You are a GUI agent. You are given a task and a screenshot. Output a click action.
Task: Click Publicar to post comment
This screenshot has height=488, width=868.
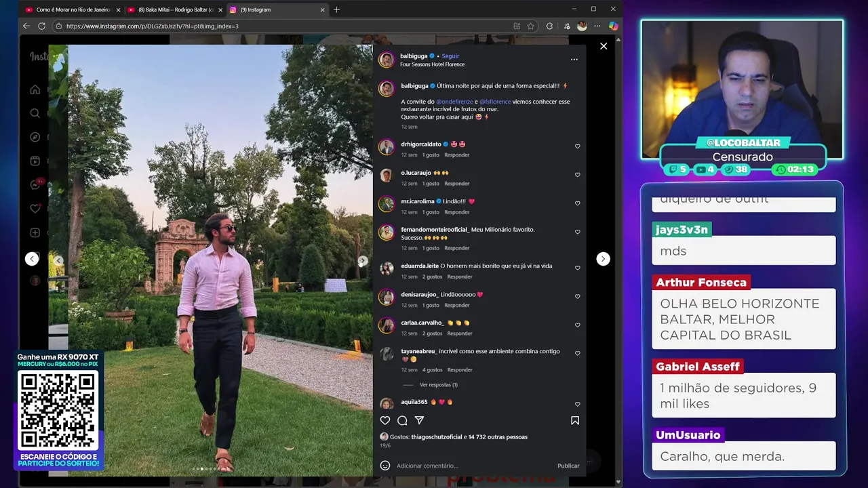coord(568,466)
